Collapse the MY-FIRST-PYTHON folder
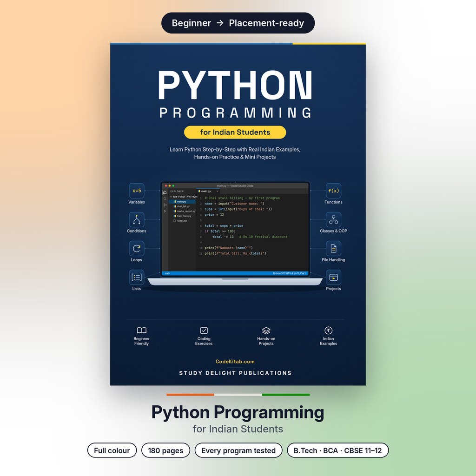 (x=184, y=197)
